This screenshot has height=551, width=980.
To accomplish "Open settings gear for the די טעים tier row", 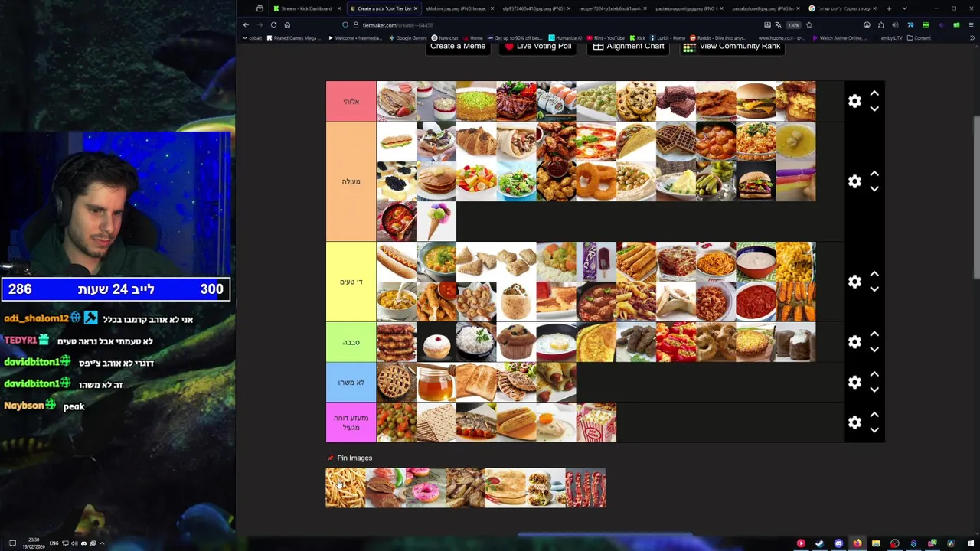I will click(x=854, y=282).
